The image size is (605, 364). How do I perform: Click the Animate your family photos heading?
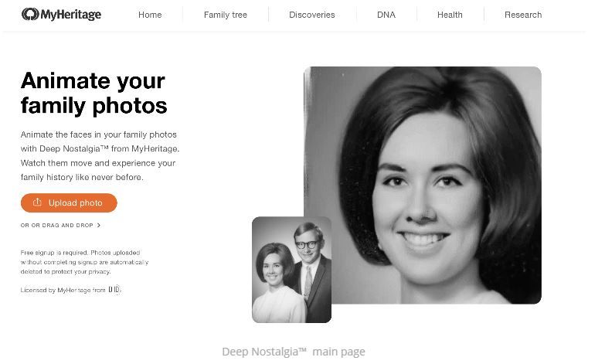[x=93, y=93]
